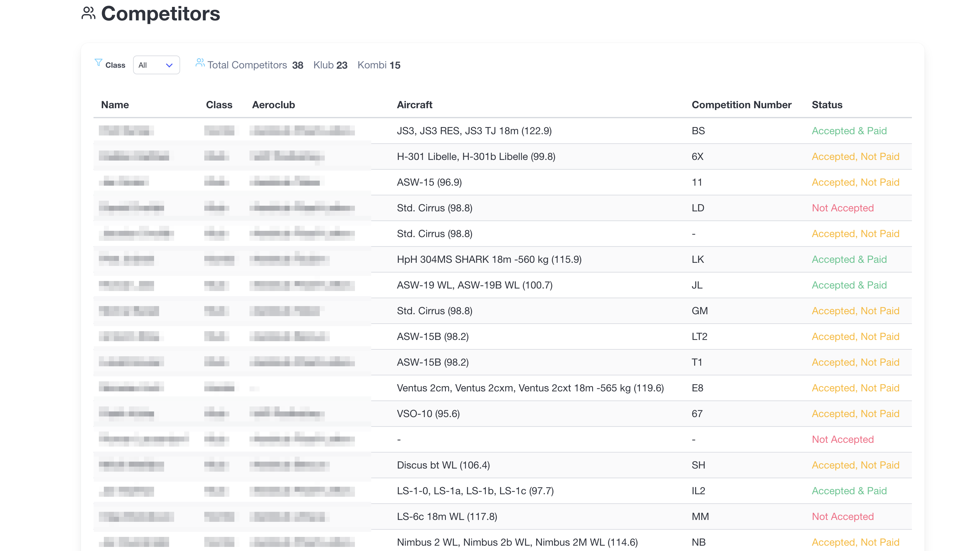The height and width of the screenshot is (551, 980).
Task: Click the Competition Number column header
Action: point(741,104)
